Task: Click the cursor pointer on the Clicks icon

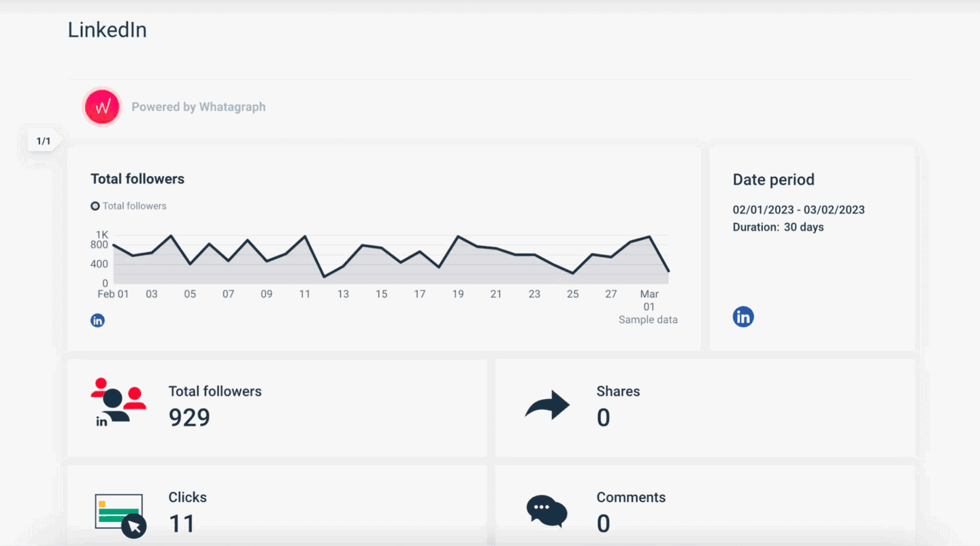Action: 134,526
